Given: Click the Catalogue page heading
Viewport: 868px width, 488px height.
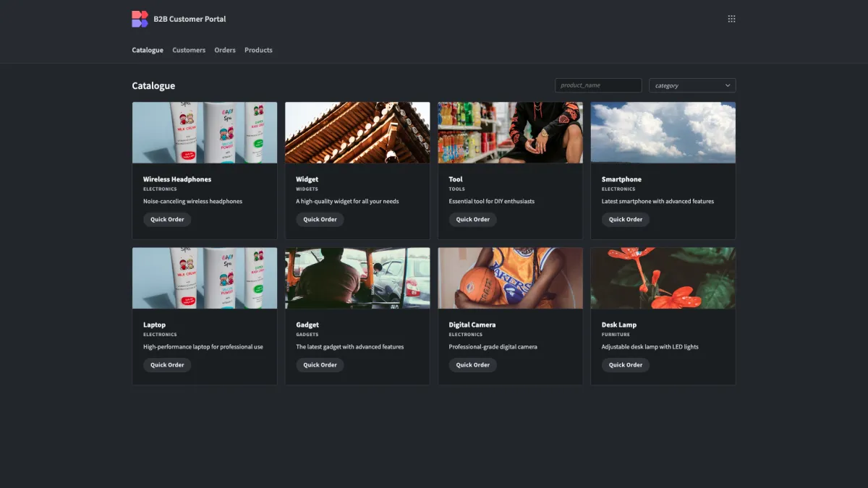Looking at the screenshot, I should tap(153, 85).
